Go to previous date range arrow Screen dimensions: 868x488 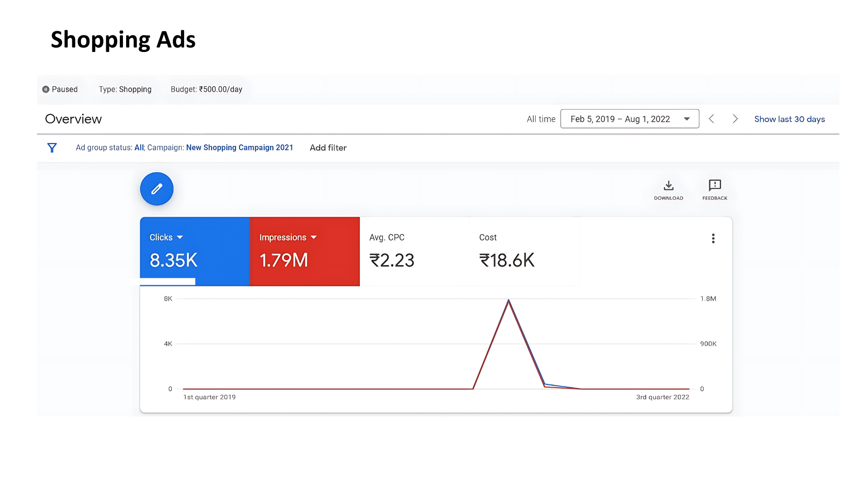711,119
